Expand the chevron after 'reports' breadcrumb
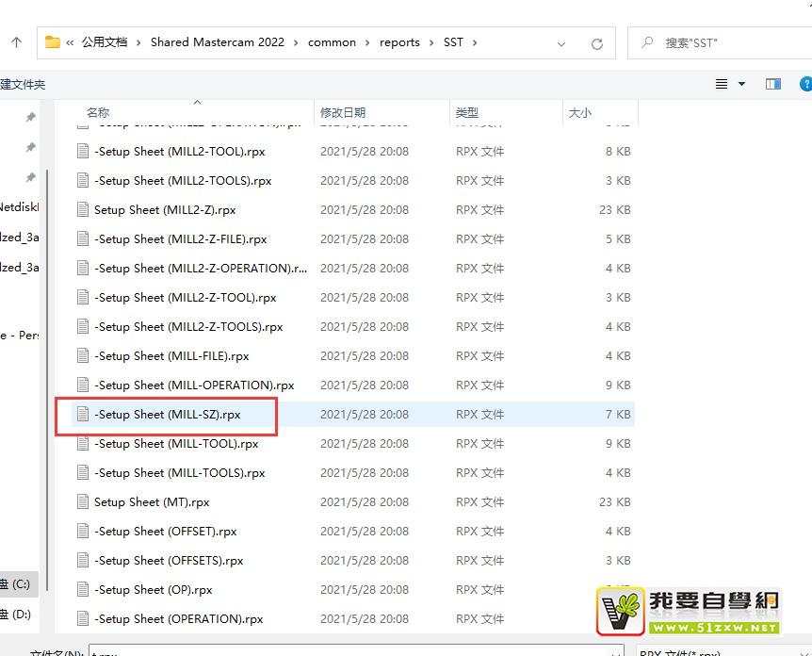The width and height of the screenshot is (812, 656). click(x=432, y=42)
